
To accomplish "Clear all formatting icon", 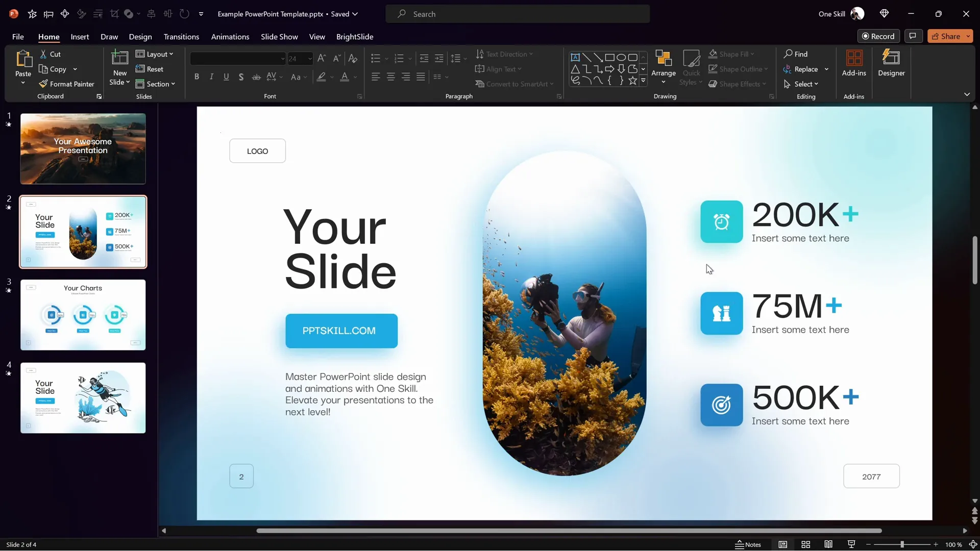I will click(353, 58).
